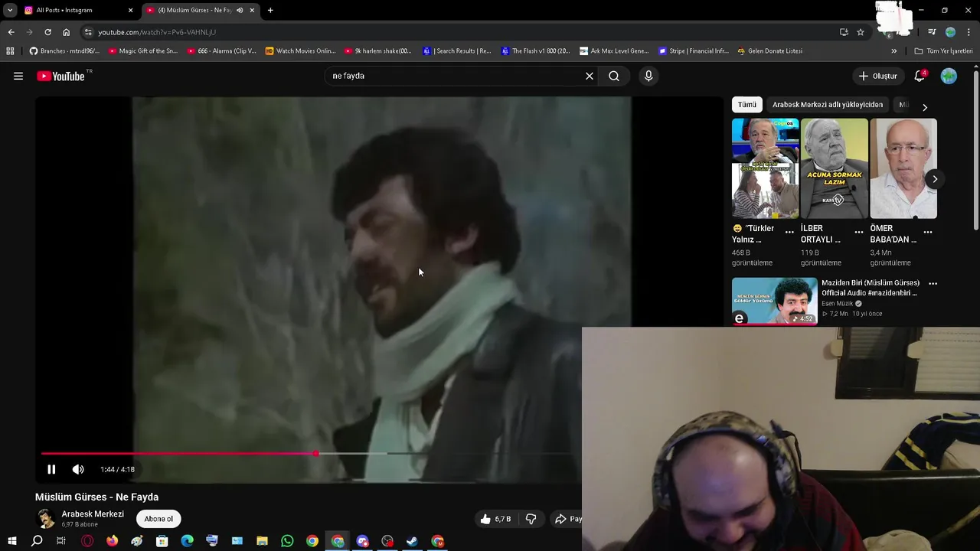Reload the current page

point(47,32)
